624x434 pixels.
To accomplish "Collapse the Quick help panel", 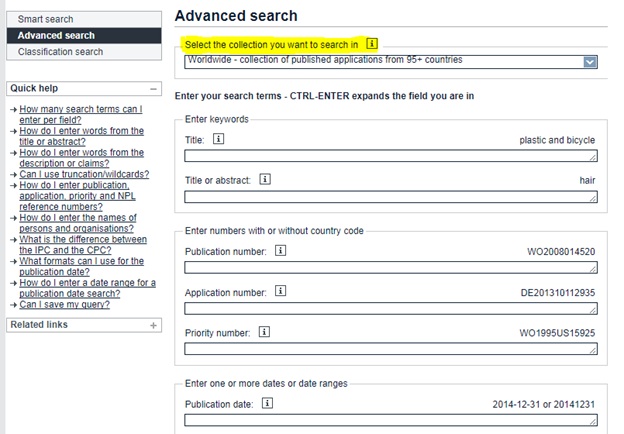I will tap(153, 89).
